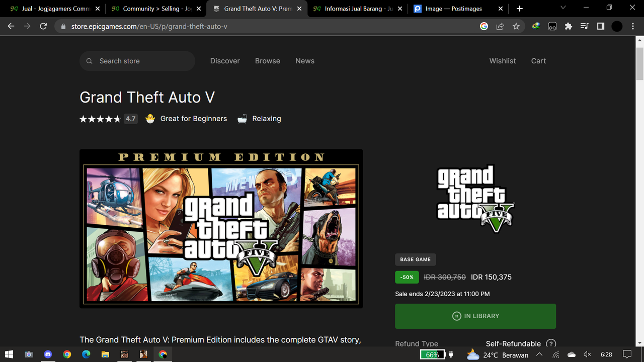The height and width of the screenshot is (362, 644).
Task: Click the IN LIBRARY button
Action: pos(475,316)
